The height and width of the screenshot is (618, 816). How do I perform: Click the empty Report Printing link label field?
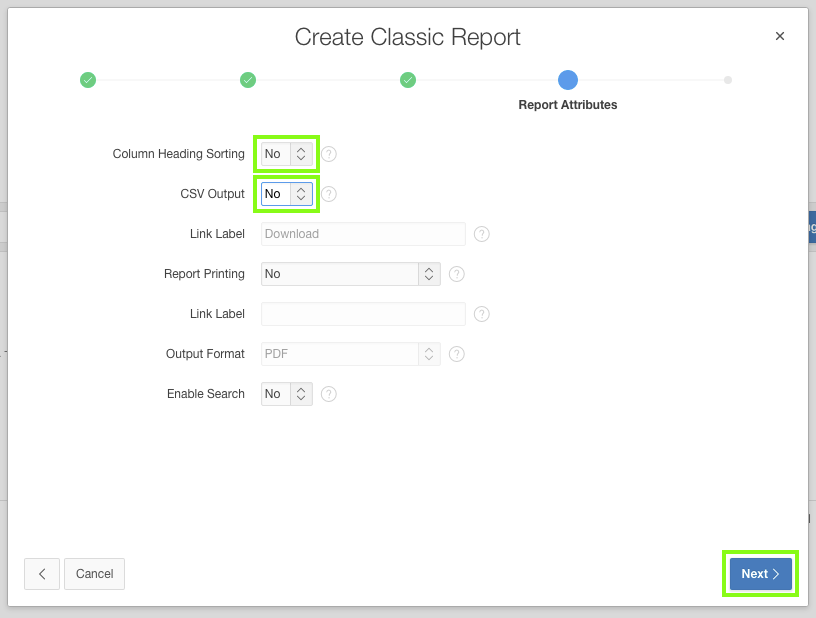(362, 314)
